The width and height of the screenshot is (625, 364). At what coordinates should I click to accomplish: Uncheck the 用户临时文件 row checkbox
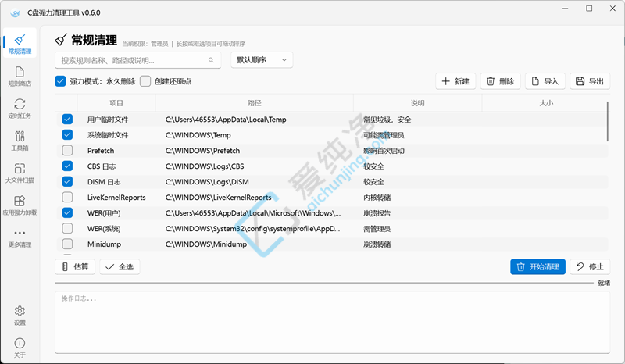[67, 120]
